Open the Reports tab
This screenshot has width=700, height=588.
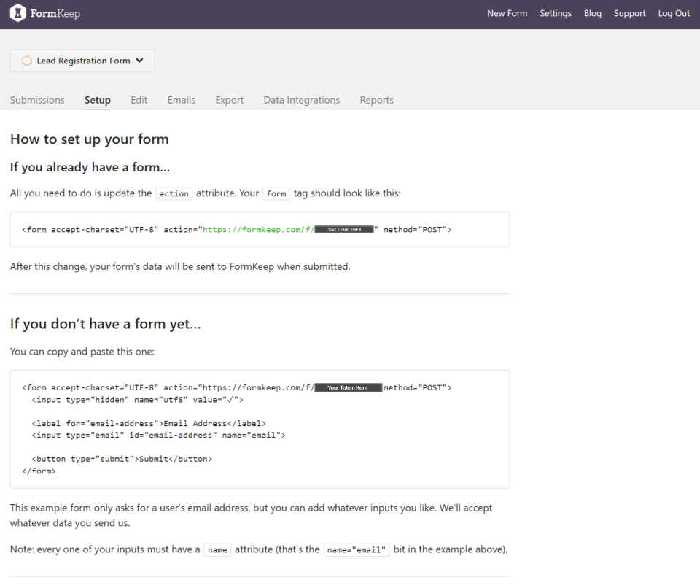[376, 100]
